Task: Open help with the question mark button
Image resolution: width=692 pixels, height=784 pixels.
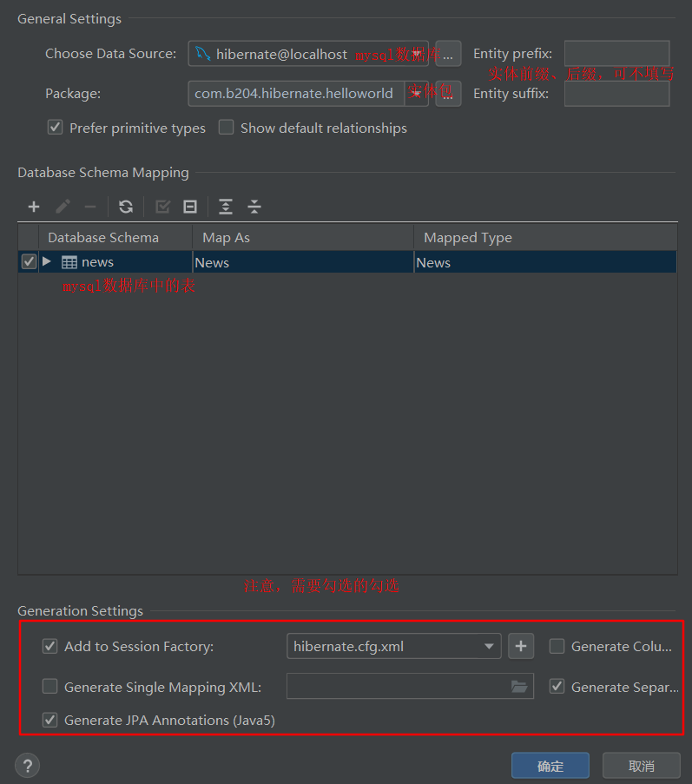Action: point(28,766)
